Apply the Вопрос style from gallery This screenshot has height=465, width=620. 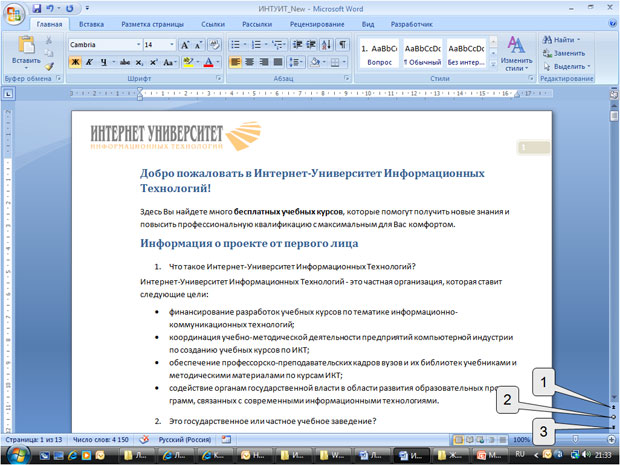(x=379, y=54)
